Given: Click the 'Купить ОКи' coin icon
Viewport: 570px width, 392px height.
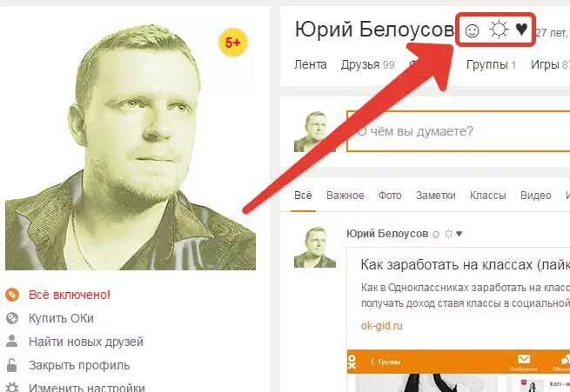Looking at the screenshot, I should [x=12, y=318].
